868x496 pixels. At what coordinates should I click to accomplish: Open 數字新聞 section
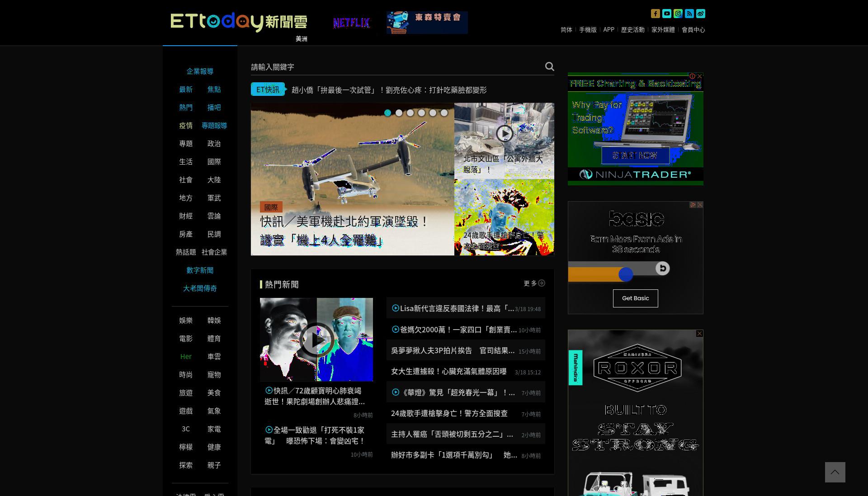tap(200, 270)
